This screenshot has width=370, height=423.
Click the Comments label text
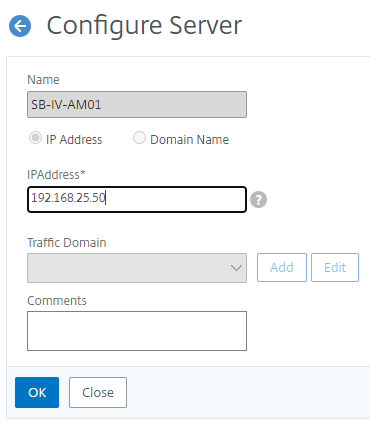tap(57, 300)
